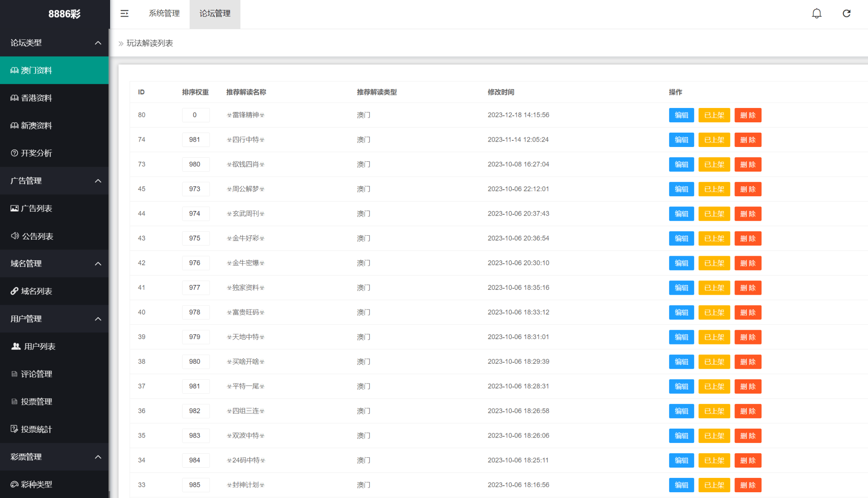Toggle 已上架 status for ID 45 周公解梦
This screenshot has width=868, height=498.
714,189
